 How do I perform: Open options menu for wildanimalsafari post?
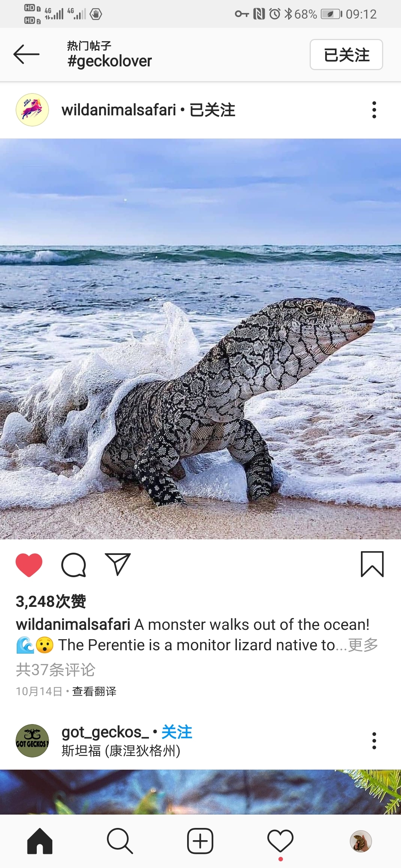coord(374,110)
